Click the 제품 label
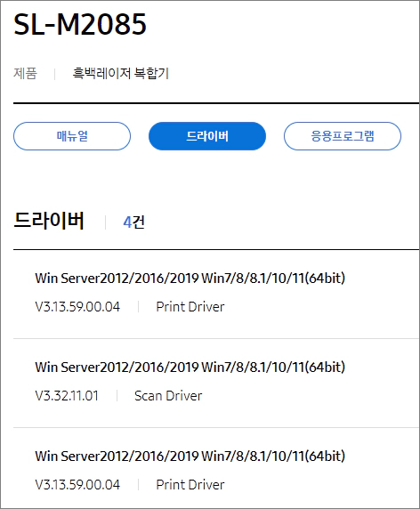 coord(25,73)
